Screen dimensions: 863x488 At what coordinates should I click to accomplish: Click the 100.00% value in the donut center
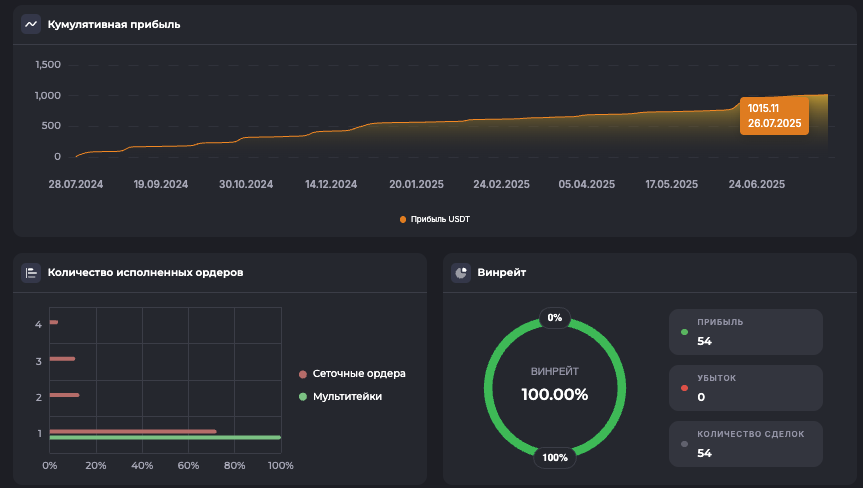[555, 394]
